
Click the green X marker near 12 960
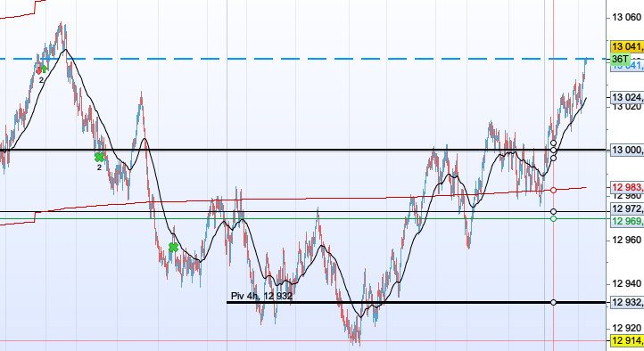173,248
